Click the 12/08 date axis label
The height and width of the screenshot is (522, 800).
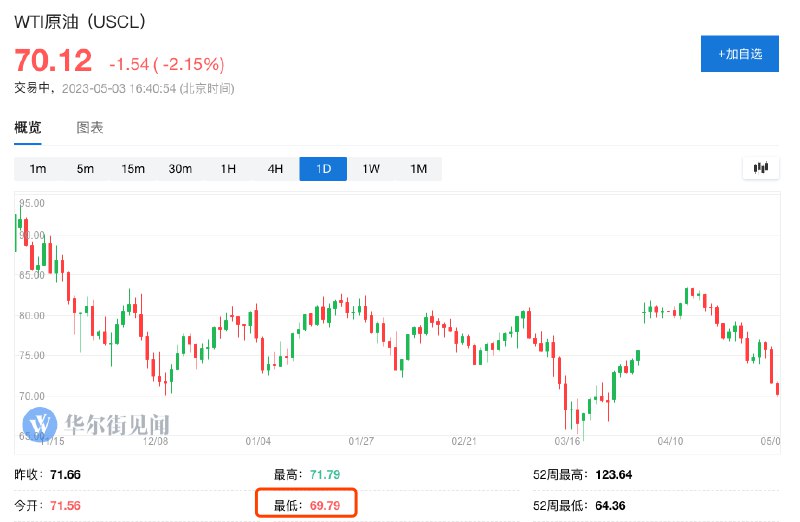[155, 441]
